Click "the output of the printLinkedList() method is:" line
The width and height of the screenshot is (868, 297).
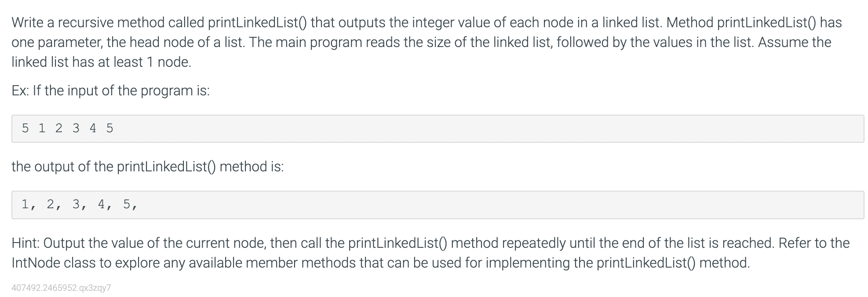(x=148, y=167)
